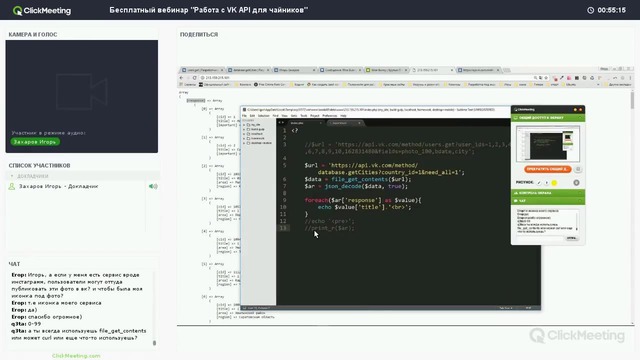This screenshot has height=360, width=640.
Task: Click the color picker eyedropper extension icon
Action: coord(562,78)
